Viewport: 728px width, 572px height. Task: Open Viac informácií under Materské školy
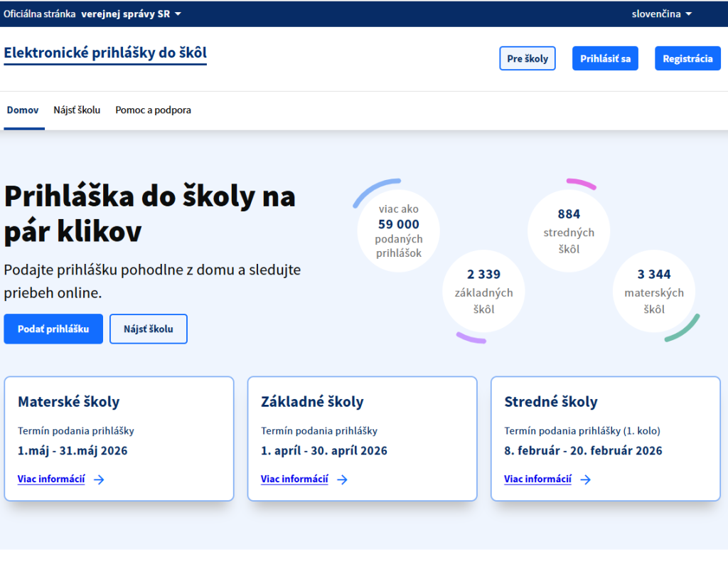(51, 479)
